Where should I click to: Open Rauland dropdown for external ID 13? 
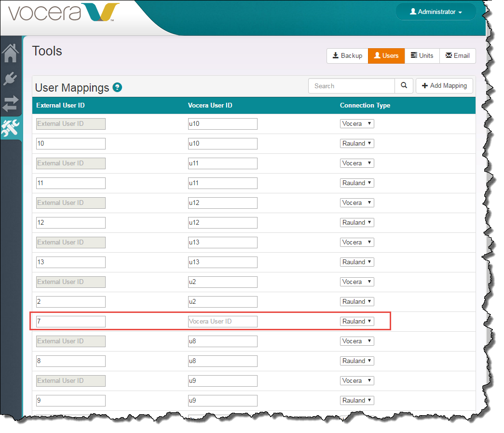pos(357,262)
